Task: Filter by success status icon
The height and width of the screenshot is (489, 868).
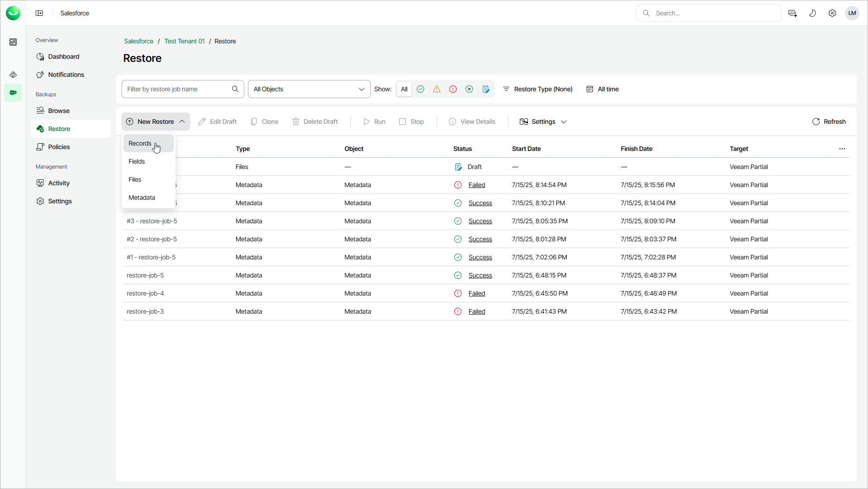Action: tap(420, 89)
